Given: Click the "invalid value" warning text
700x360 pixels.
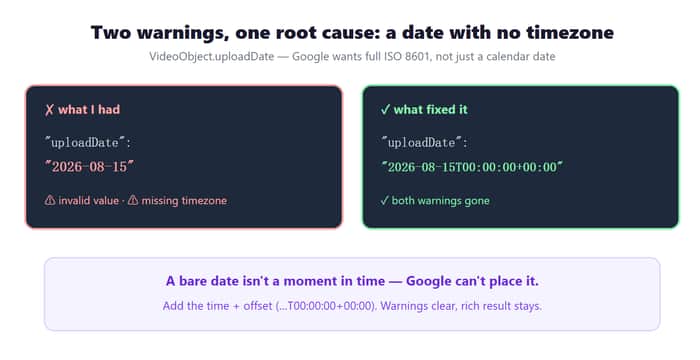Looking at the screenshot, I should pyautogui.click(x=88, y=201).
